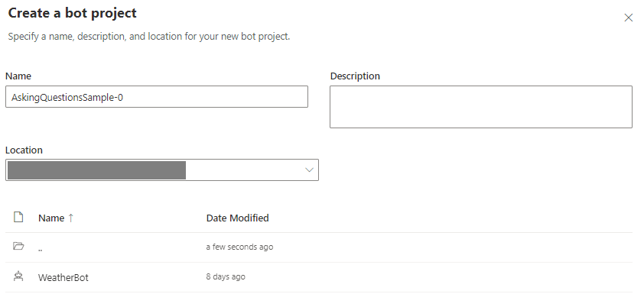Image resolution: width=644 pixels, height=294 pixels.
Task: Click the parent folder icon
Action: coord(18,246)
